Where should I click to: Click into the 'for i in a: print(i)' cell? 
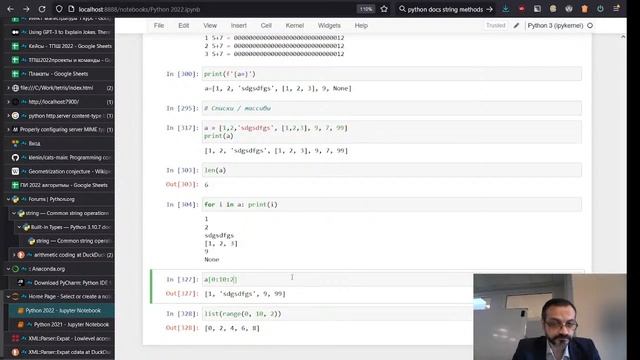pos(392,204)
